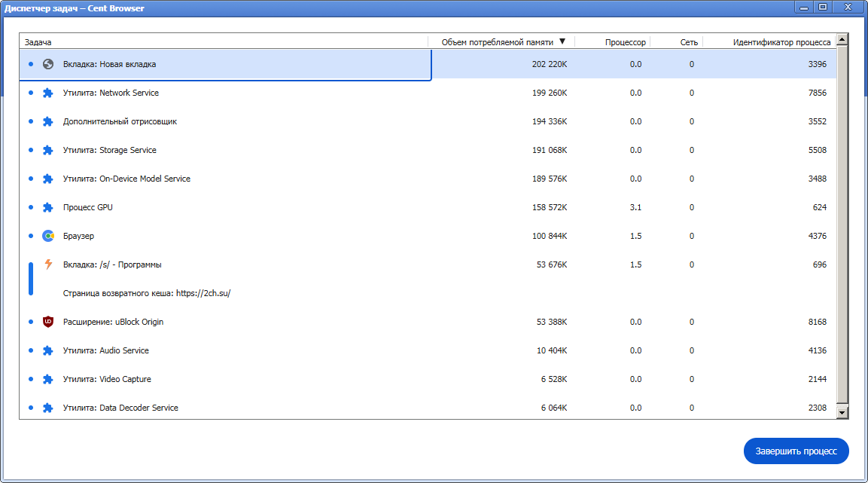
Task: Sort by Задача column header
Action: 224,42
